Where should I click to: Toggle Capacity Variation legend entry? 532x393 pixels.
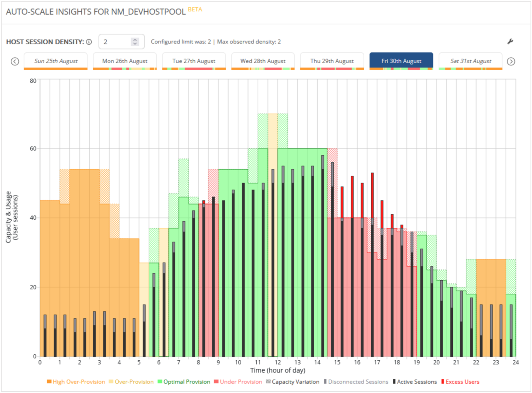click(293, 382)
